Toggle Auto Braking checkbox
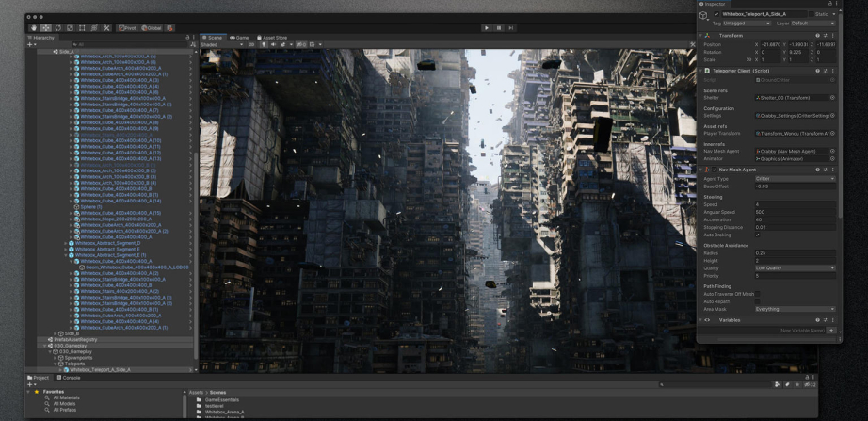Viewport: 868px width, 421px height. [x=757, y=235]
